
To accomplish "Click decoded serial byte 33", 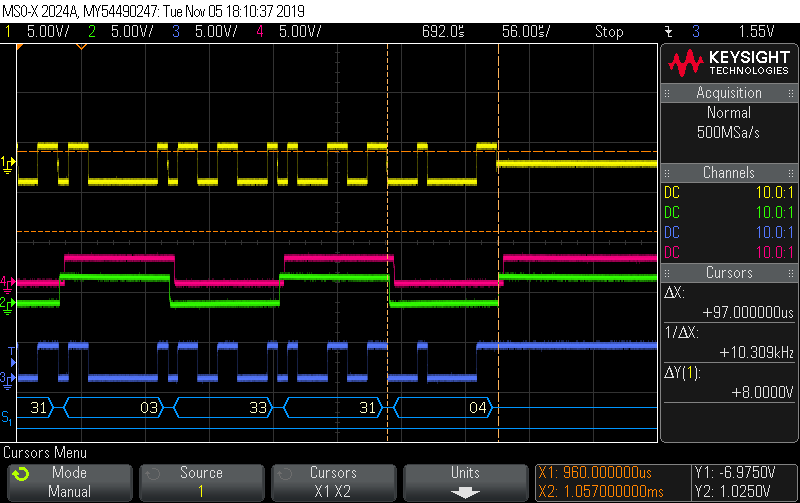I will [258, 408].
